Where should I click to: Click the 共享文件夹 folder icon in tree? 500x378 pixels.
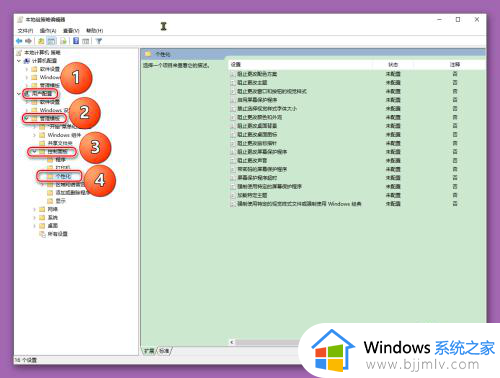pos(42,143)
